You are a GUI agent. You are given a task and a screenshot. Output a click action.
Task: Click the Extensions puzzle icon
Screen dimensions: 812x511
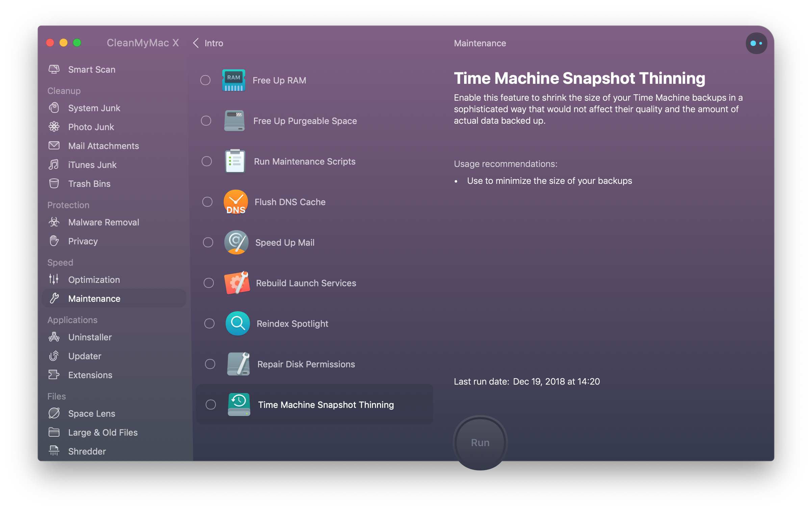click(x=54, y=375)
